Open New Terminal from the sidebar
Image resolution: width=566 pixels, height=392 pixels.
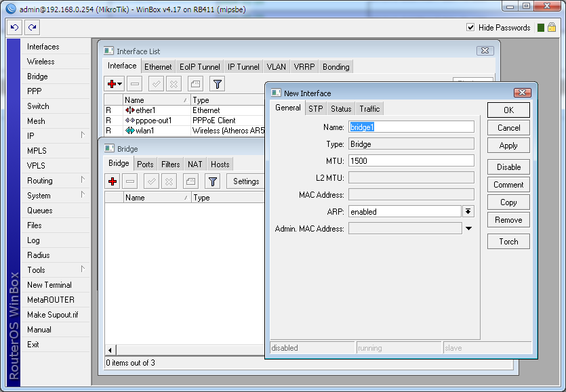(x=56, y=285)
